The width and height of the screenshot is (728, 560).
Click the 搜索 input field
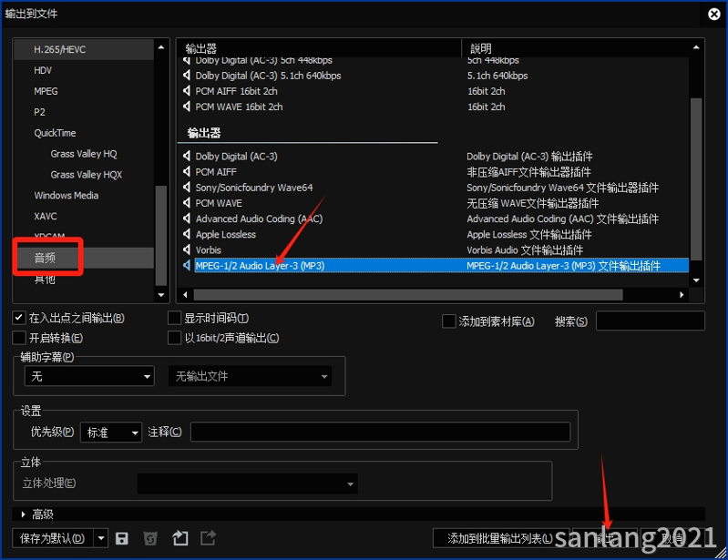point(650,321)
